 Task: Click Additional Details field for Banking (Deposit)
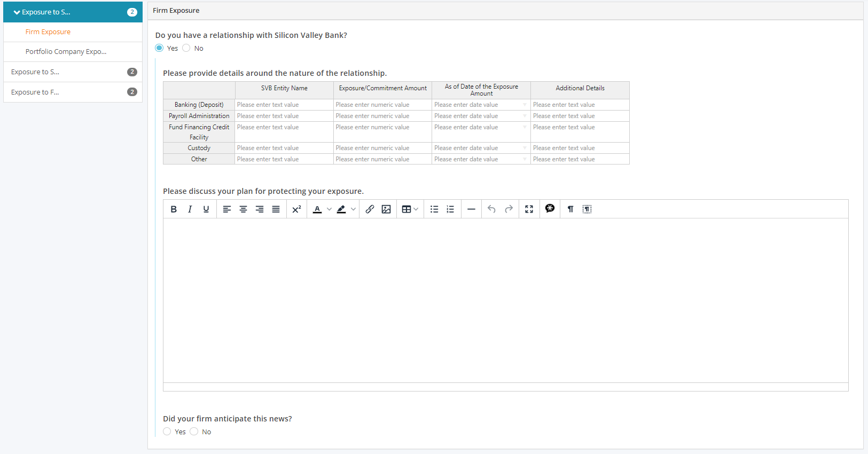(x=580, y=105)
